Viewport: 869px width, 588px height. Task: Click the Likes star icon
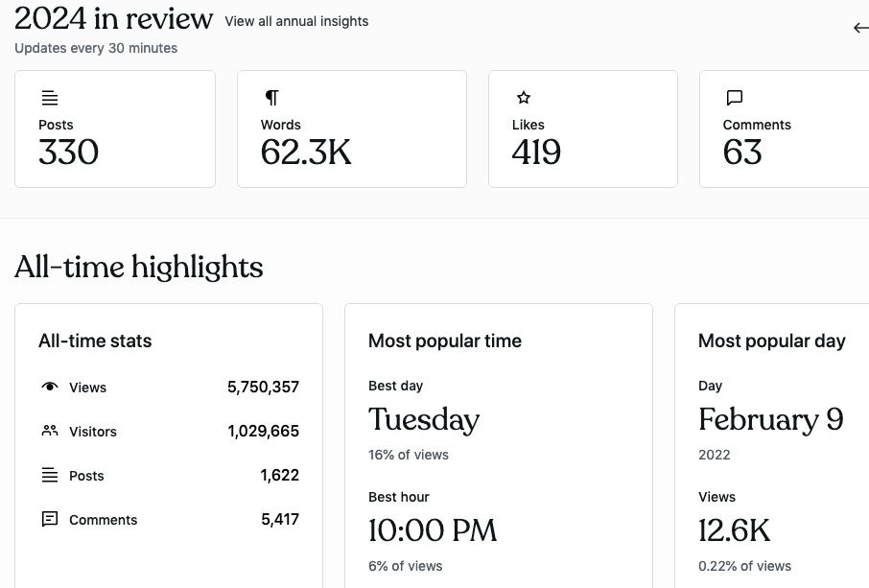pos(524,98)
